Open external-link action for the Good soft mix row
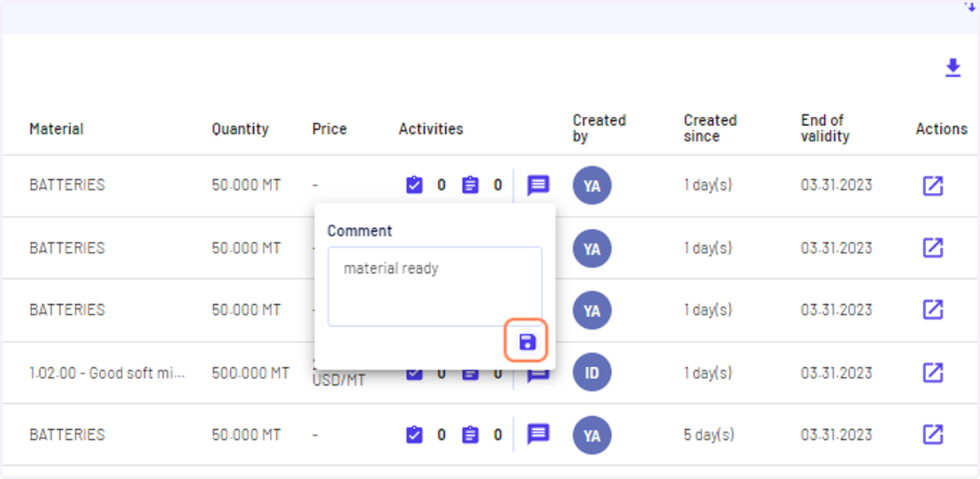Image resolution: width=980 pixels, height=479 pixels. [x=933, y=373]
